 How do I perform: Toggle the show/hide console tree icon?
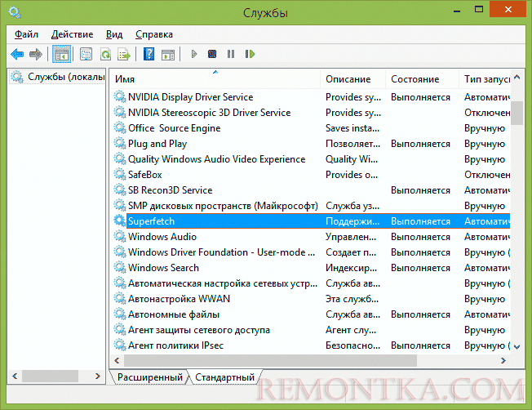pyautogui.click(x=62, y=55)
